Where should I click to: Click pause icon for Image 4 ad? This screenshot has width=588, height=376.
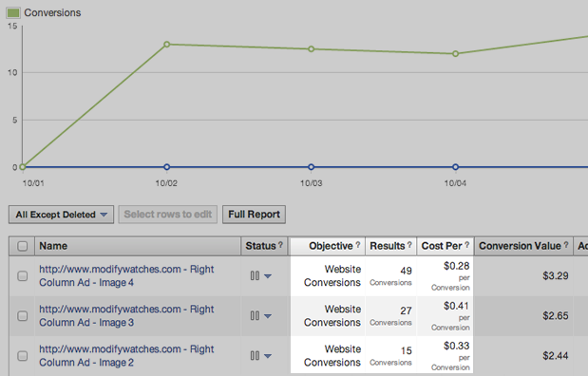click(x=255, y=276)
